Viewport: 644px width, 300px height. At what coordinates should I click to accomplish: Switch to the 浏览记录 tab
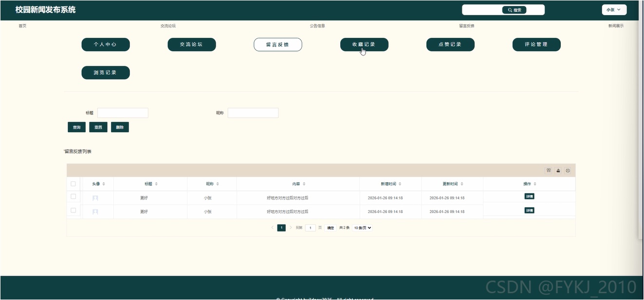tap(106, 72)
